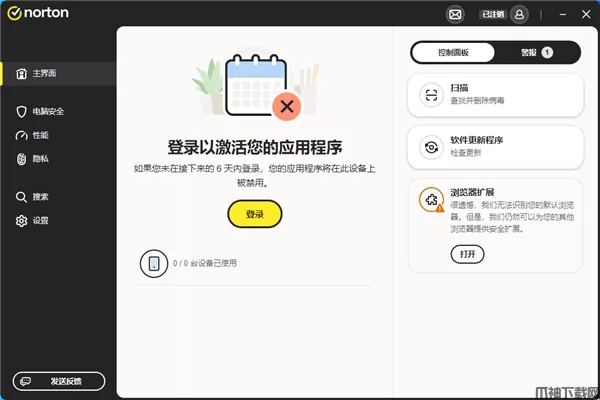The height and width of the screenshot is (400, 600).
Task: Click the alert count badge 1
Action: 547,52
